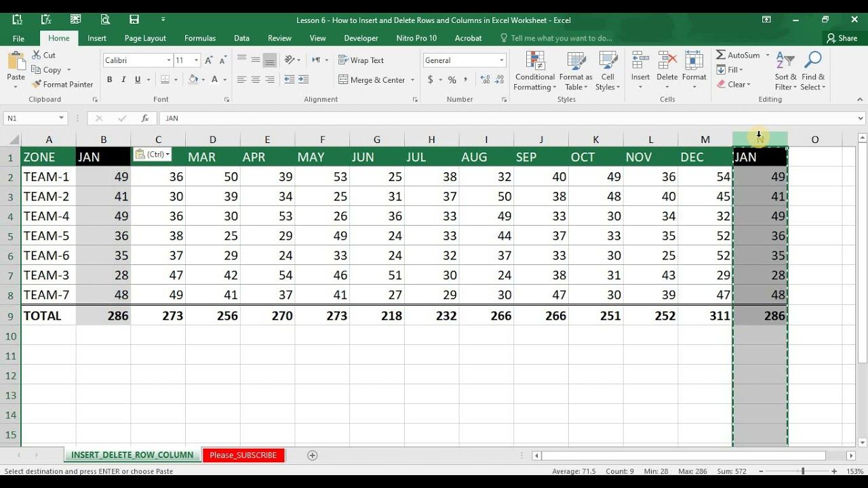Open the font name Calibri dropdown
Screen dimensions: 868x488
coord(169,60)
